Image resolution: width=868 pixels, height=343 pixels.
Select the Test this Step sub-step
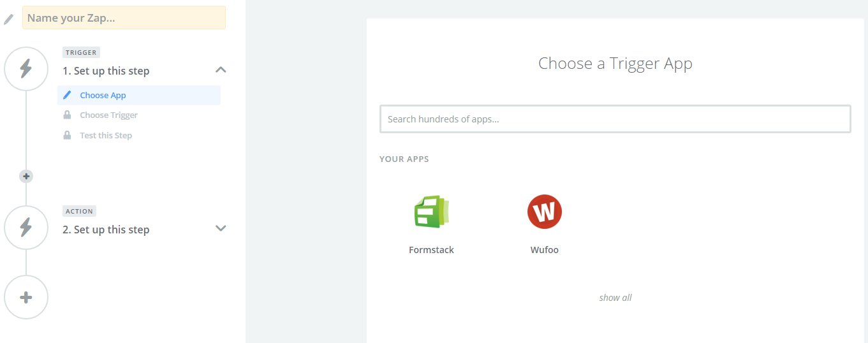(x=106, y=135)
